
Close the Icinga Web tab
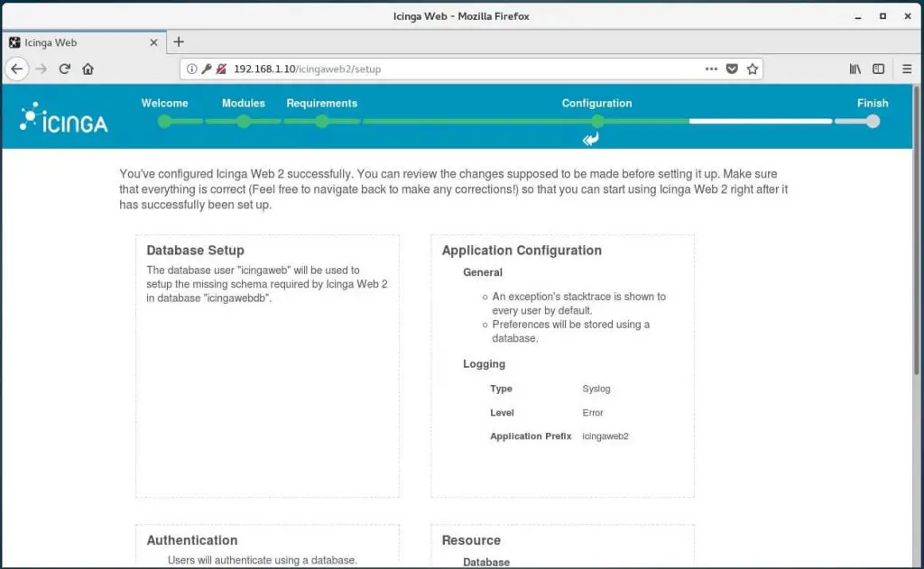point(153,42)
